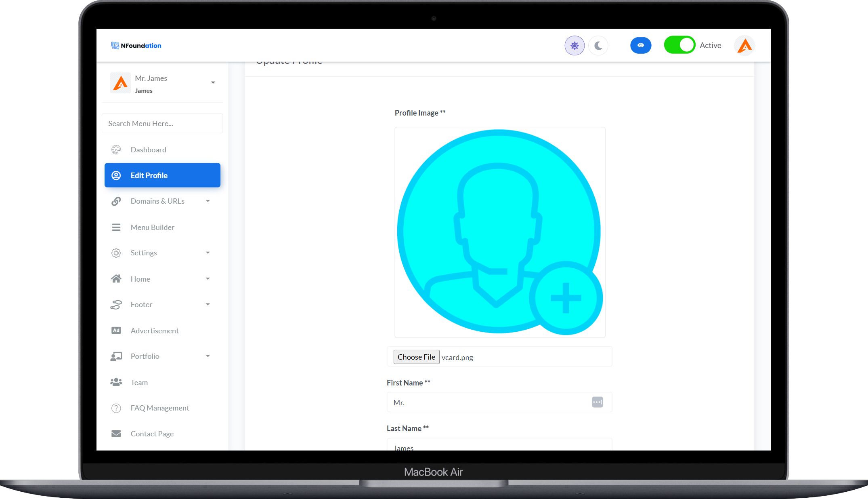Click the Footer sidebar icon

116,305
